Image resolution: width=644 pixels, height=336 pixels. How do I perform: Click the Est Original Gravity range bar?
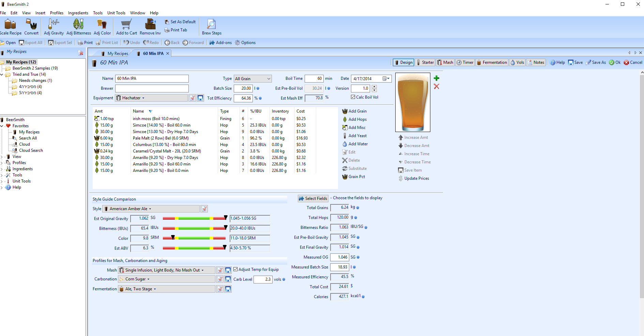[x=194, y=218]
